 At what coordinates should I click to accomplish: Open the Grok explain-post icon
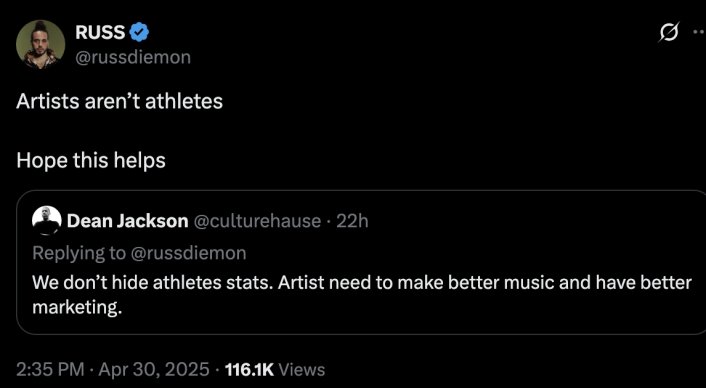pos(669,33)
